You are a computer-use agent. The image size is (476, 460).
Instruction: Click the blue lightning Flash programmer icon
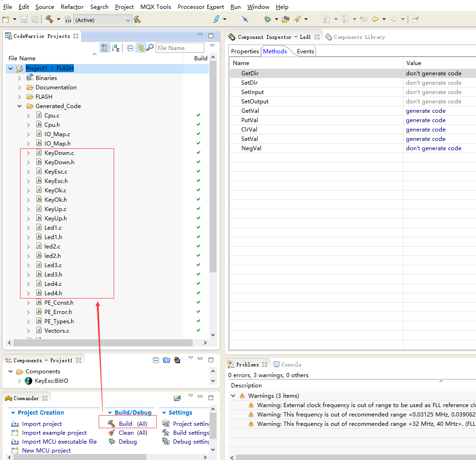(x=216, y=19)
